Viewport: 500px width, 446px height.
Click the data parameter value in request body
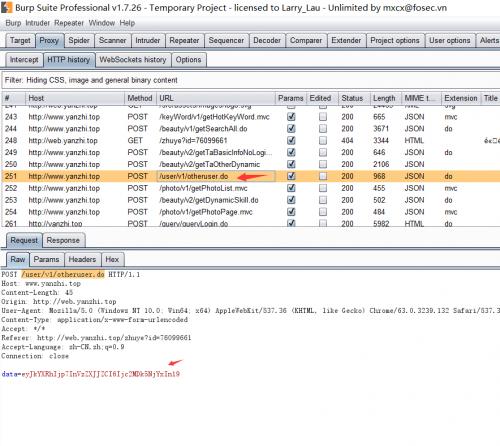[x=101, y=374]
